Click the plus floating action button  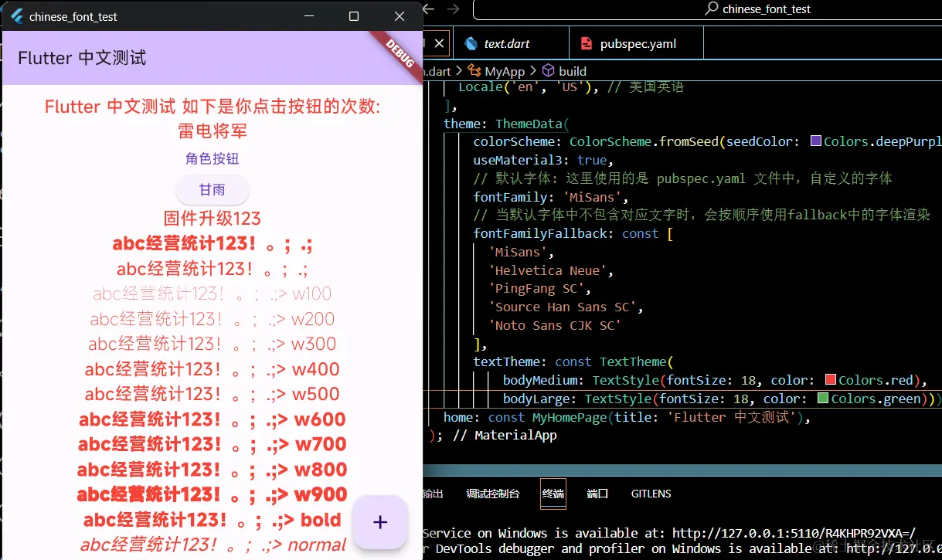[x=379, y=522]
